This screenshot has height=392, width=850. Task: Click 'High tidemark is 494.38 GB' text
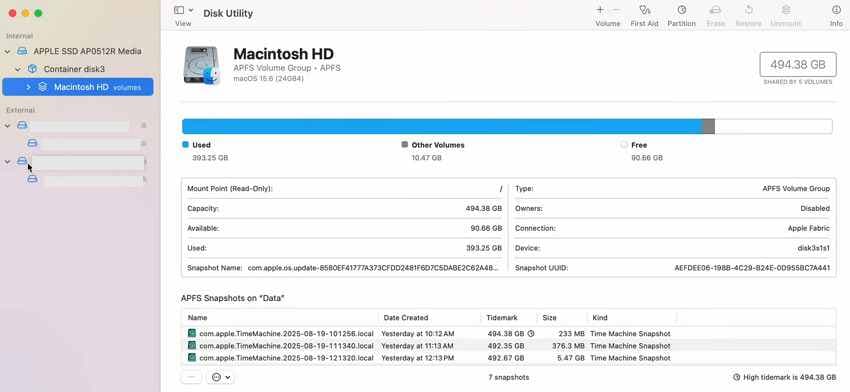pyautogui.click(x=789, y=377)
